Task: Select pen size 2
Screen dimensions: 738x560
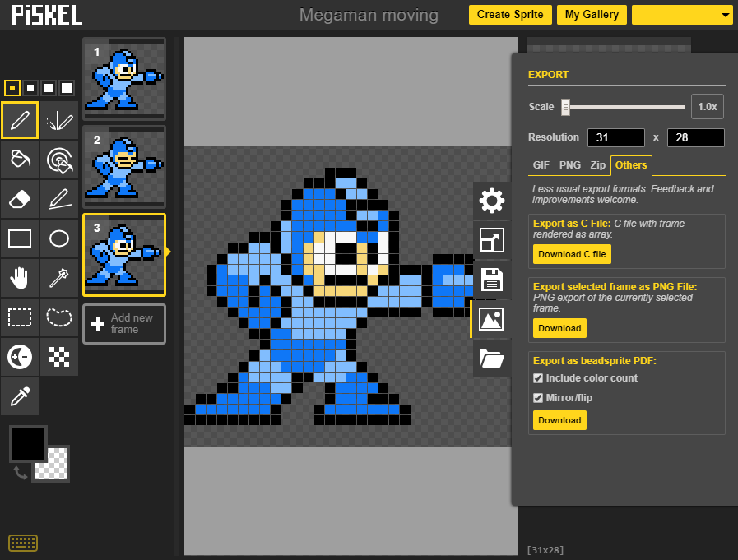Action: click(30, 87)
